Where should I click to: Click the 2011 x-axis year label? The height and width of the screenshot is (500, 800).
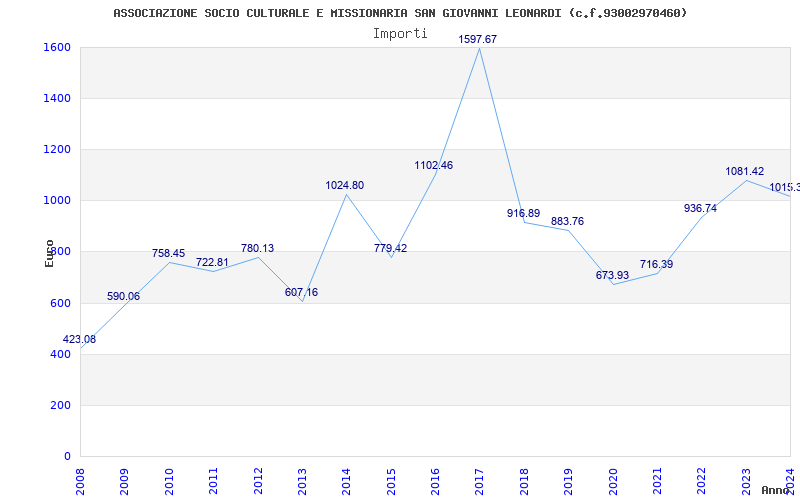coord(213,481)
